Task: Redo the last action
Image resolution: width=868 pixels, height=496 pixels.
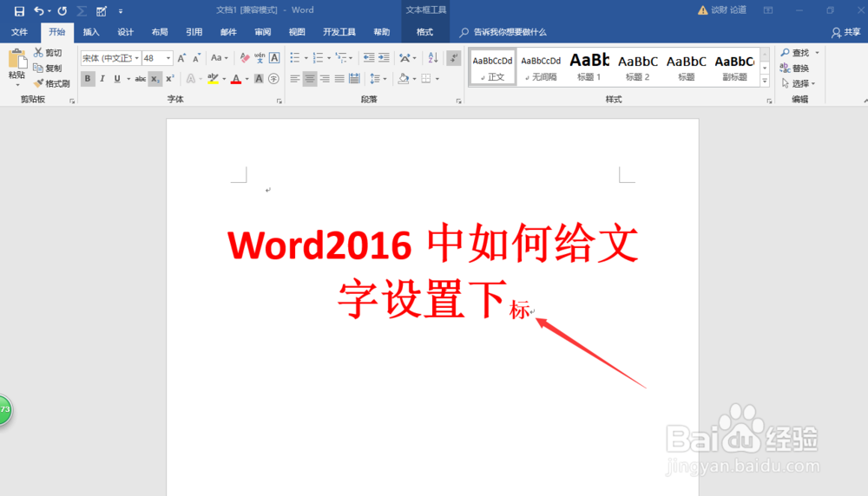Action: (x=62, y=10)
